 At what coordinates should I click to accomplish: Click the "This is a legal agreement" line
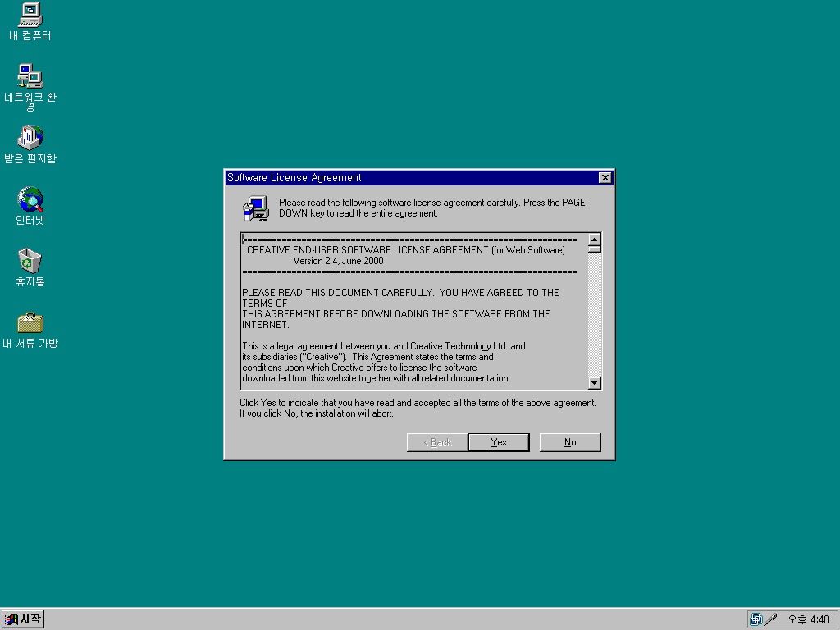(384, 346)
